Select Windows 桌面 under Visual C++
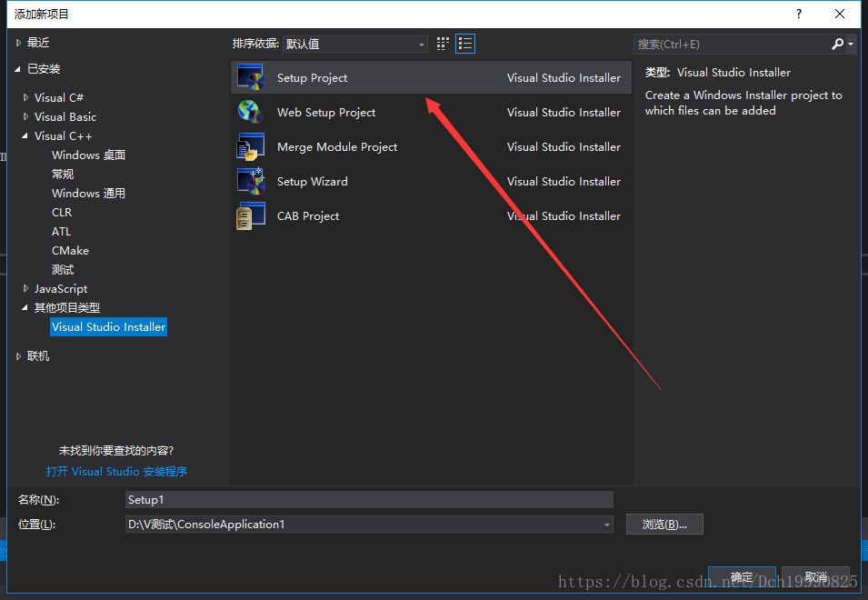868x600 pixels. (88, 155)
